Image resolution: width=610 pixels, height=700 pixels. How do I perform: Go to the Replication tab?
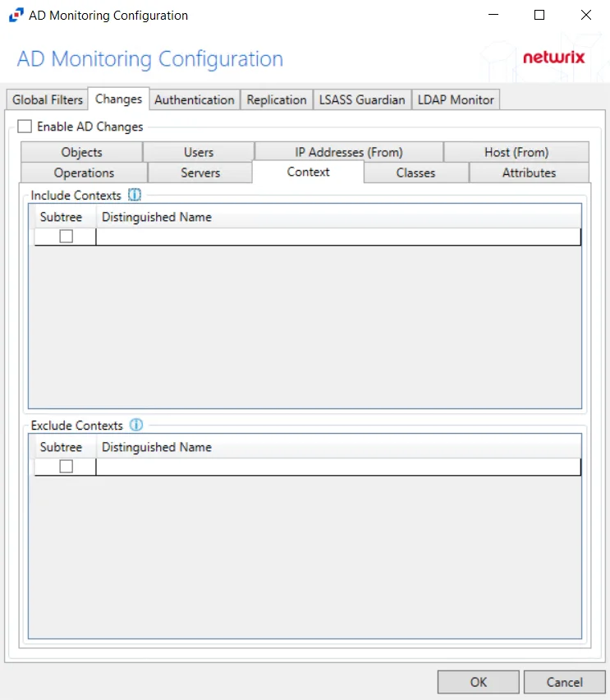(277, 99)
